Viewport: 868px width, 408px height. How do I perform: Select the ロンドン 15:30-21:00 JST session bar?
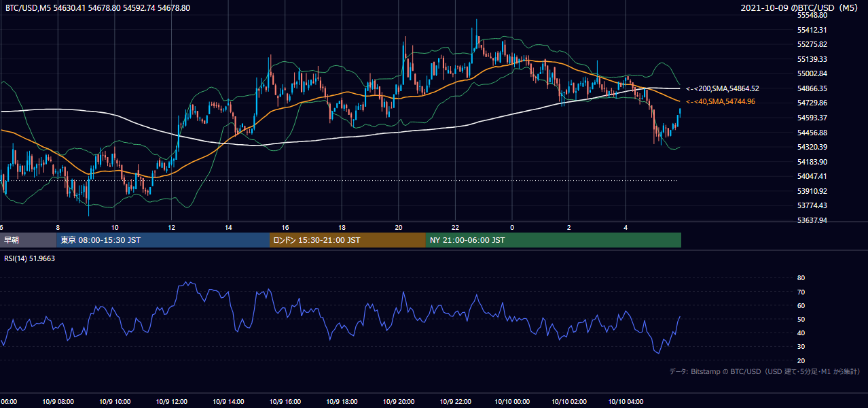pyautogui.click(x=348, y=240)
